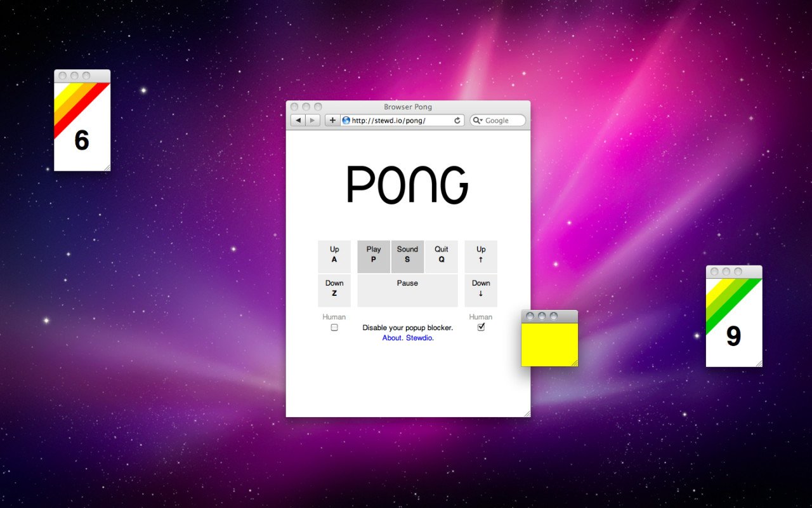Click the PONG logo
Screen dimensions: 812x508
(407, 185)
